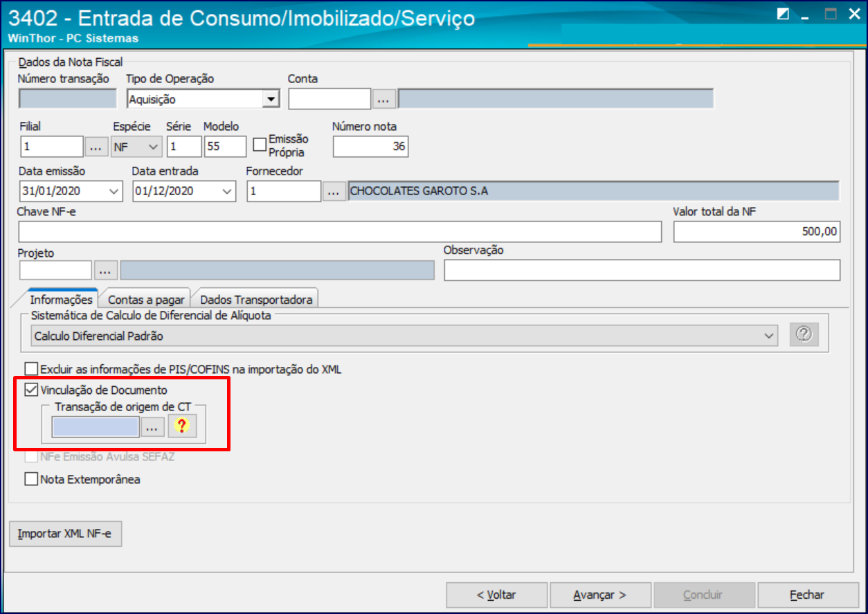This screenshot has height=614, width=868.
Task: Focus the Conta code input
Action: [x=330, y=99]
